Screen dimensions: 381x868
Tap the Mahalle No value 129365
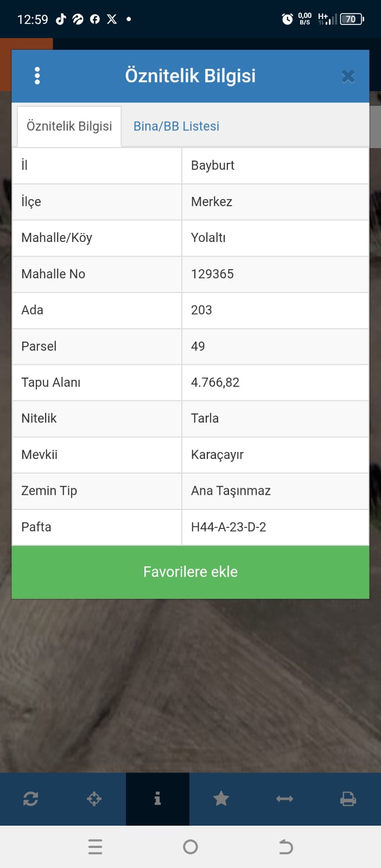click(212, 274)
